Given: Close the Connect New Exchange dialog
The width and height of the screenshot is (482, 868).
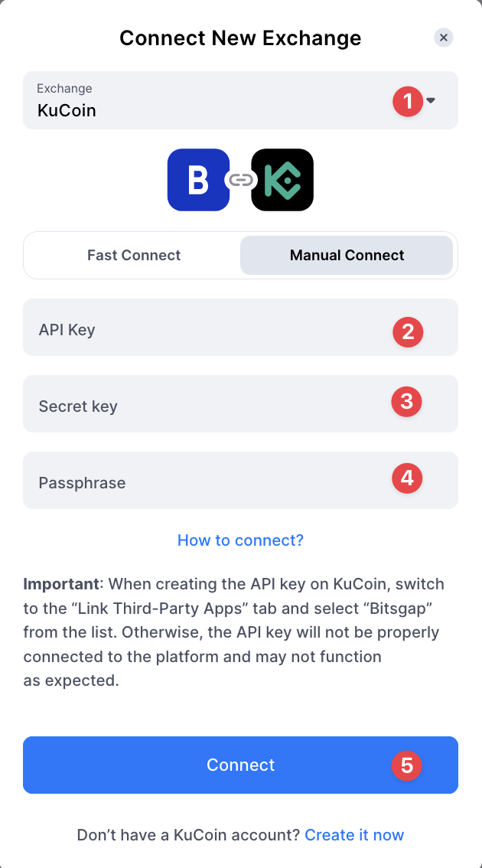Looking at the screenshot, I should [x=444, y=38].
